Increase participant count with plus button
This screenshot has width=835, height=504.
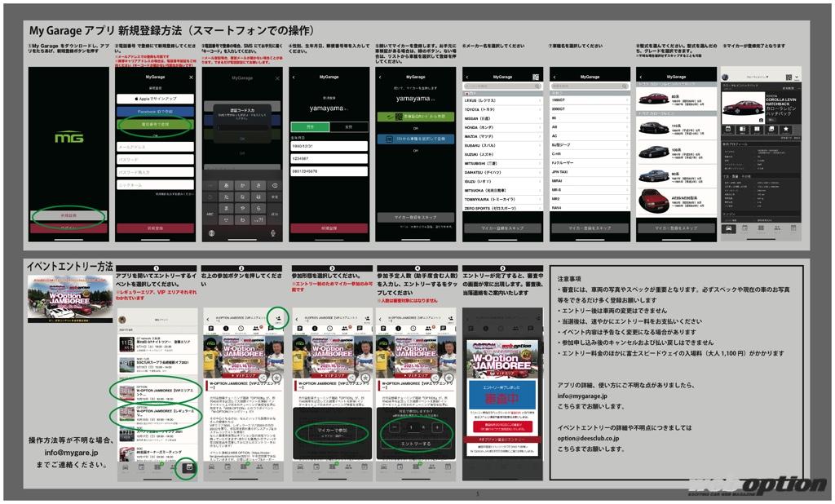coord(437,427)
